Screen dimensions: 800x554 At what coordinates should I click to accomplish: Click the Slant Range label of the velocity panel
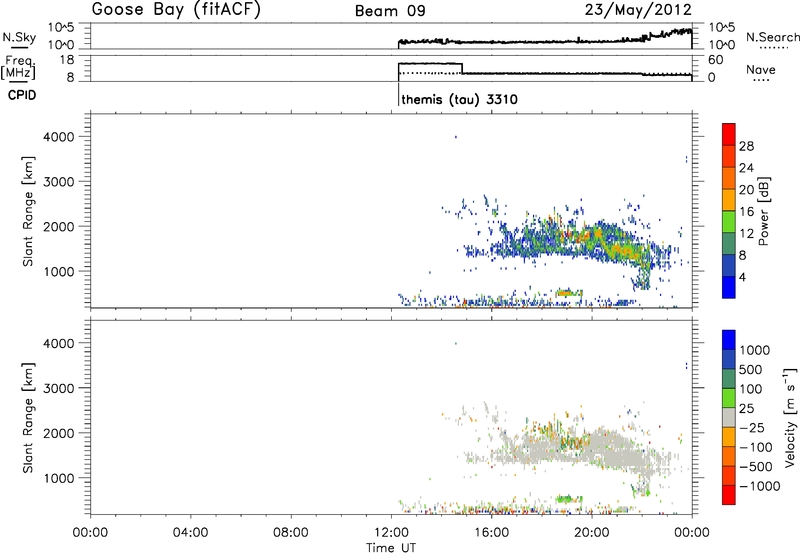tap(28, 418)
